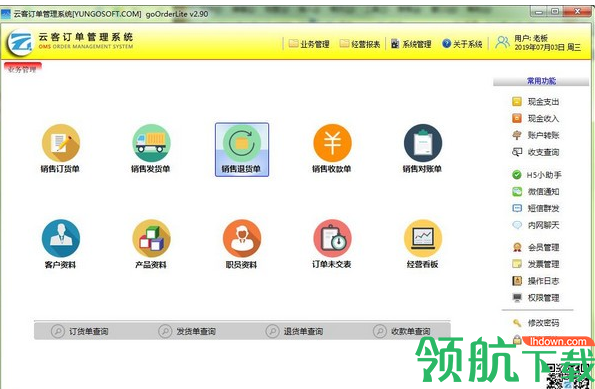Select the red 业务管理 tab
The width and height of the screenshot is (595, 389).
point(22,69)
